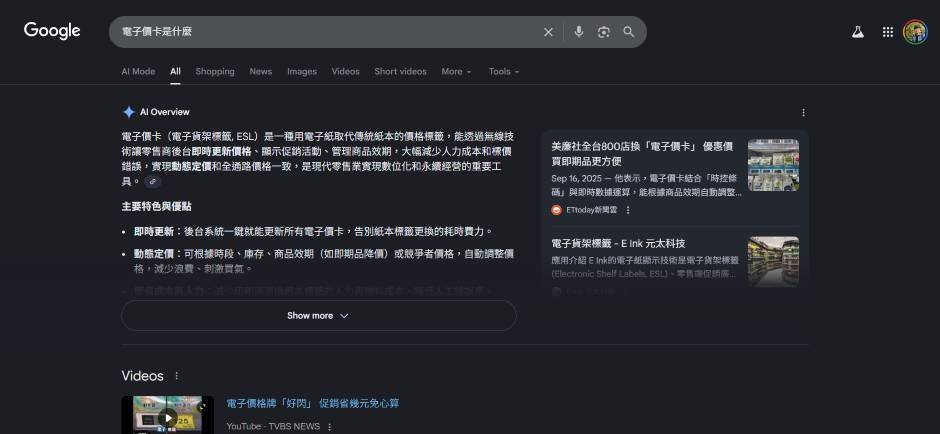The width and height of the screenshot is (940, 434).
Task: Select the Short videos tab
Action: 400,72
